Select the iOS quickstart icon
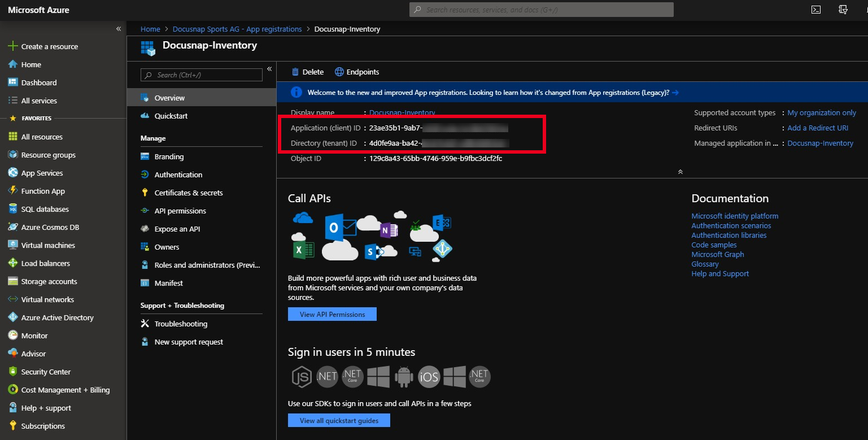Viewport: 868px width, 440px height. [x=429, y=377]
